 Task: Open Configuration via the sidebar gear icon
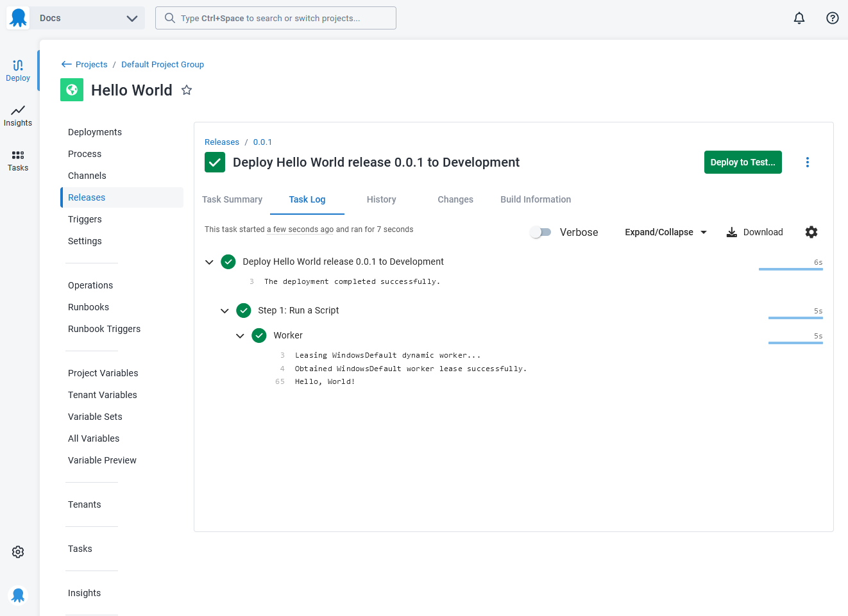[17, 551]
